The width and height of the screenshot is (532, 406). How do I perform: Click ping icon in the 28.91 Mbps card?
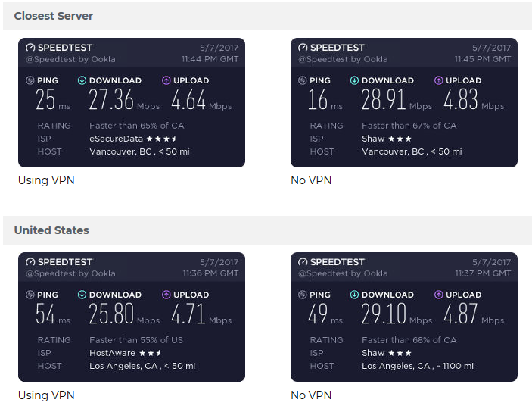(302, 80)
